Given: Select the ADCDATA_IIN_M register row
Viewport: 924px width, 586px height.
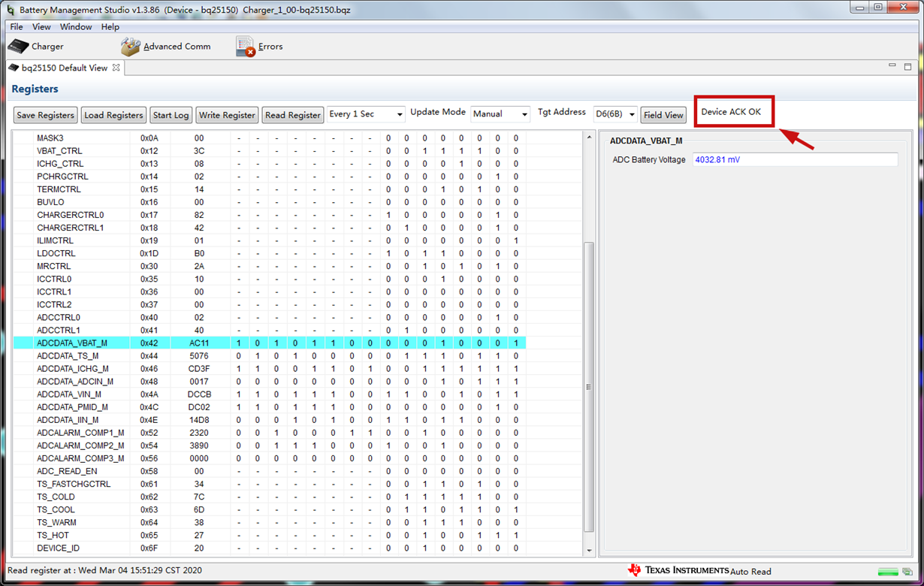Looking at the screenshot, I should tap(269, 419).
